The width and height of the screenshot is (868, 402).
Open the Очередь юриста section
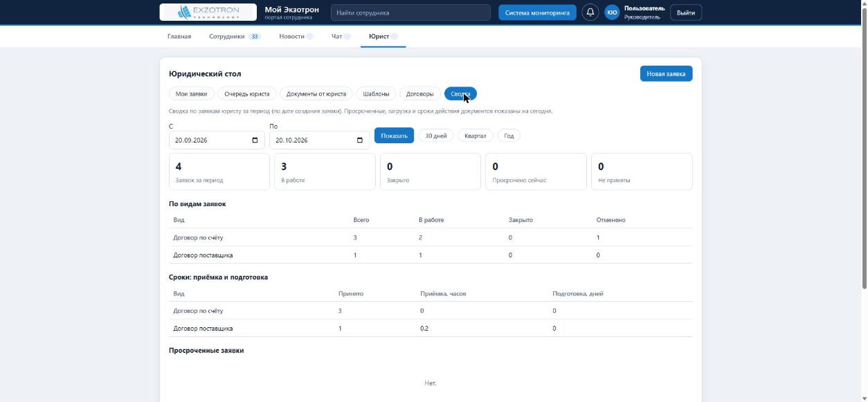(x=247, y=94)
